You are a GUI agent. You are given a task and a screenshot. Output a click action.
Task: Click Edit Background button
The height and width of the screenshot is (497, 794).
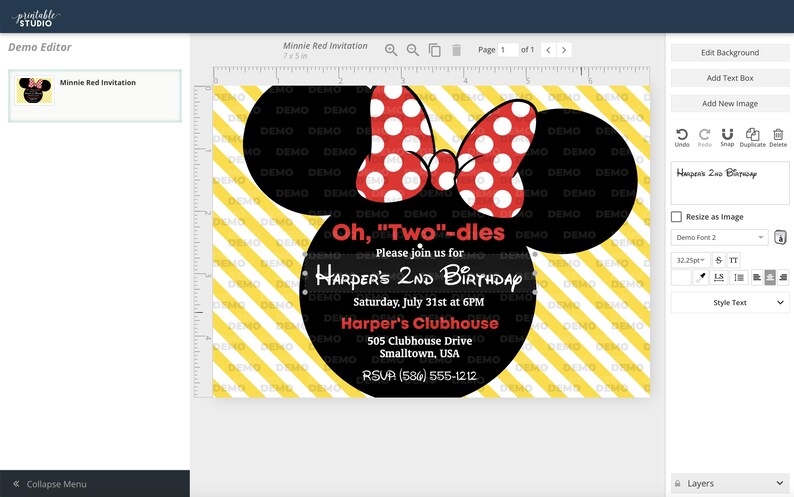(730, 53)
